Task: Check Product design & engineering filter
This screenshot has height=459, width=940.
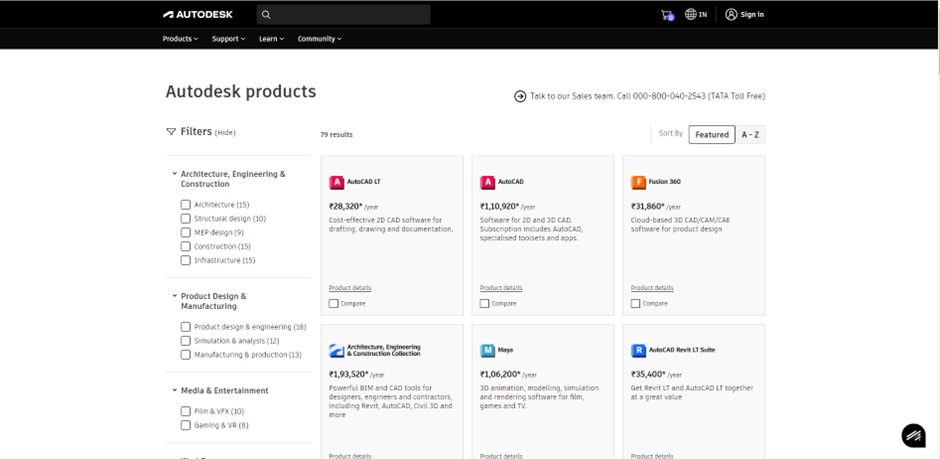Action: pos(185,327)
